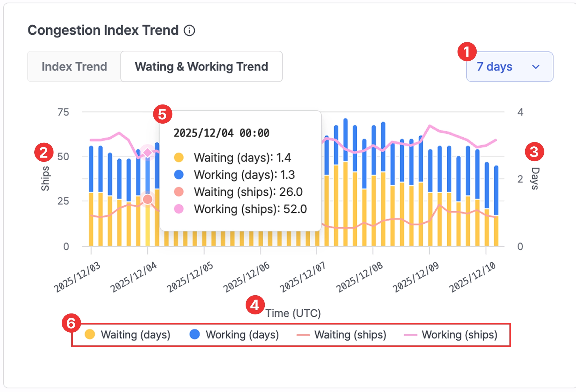Click the info icon beside Congestion Index Trend
Viewport: 576px width, 392px height.
[189, 30]
